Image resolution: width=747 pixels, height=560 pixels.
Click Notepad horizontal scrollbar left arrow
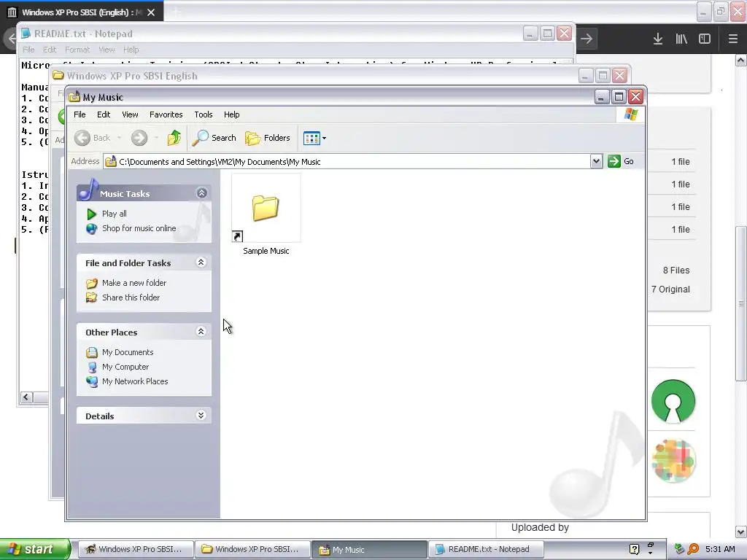27,397
